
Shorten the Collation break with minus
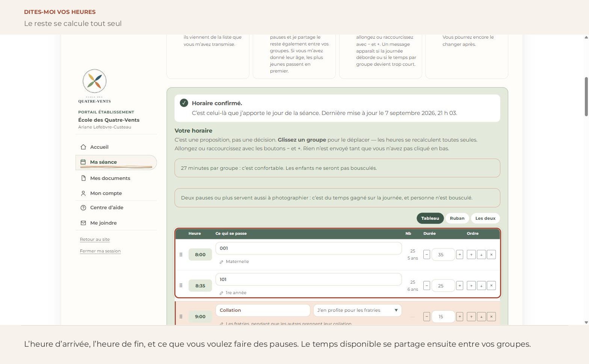(427, 317)
